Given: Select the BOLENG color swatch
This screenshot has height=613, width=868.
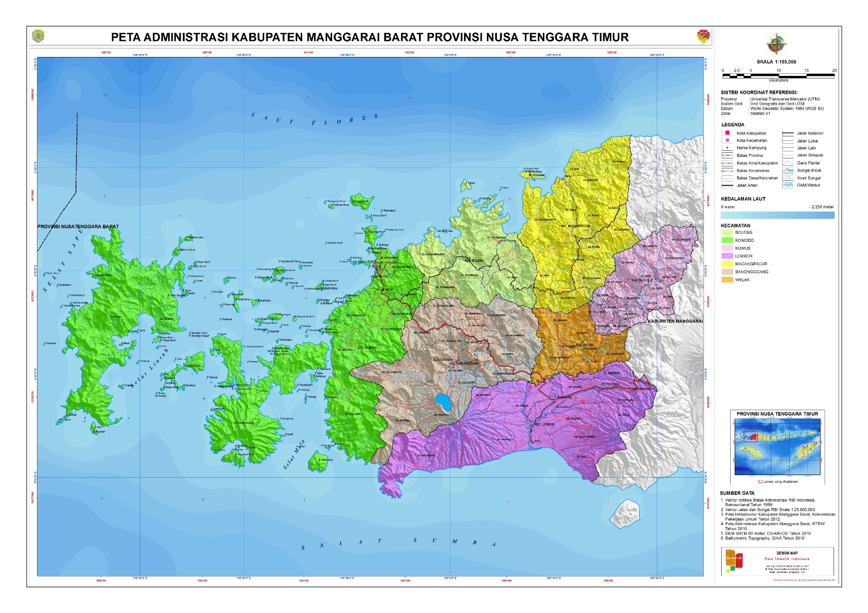Looking at the screenshot, I should (x=727, y=232).
